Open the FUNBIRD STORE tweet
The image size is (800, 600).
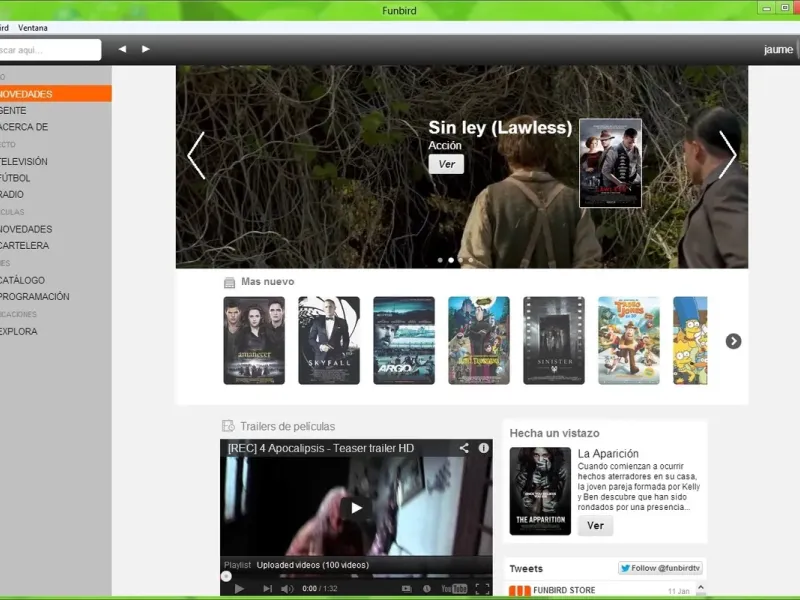pos(564,590)
